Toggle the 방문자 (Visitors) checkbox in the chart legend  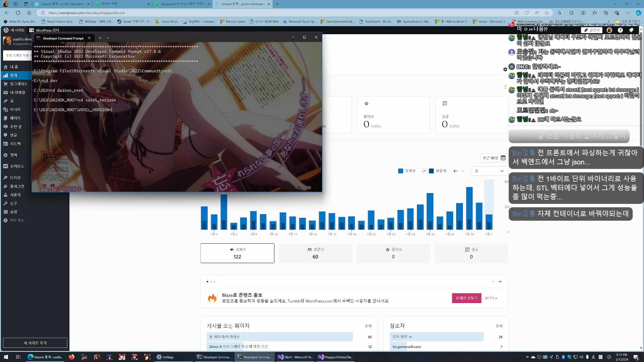[424, 171]
